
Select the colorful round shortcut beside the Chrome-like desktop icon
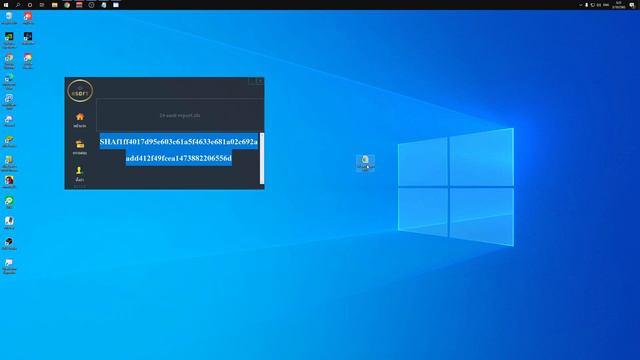28,60
